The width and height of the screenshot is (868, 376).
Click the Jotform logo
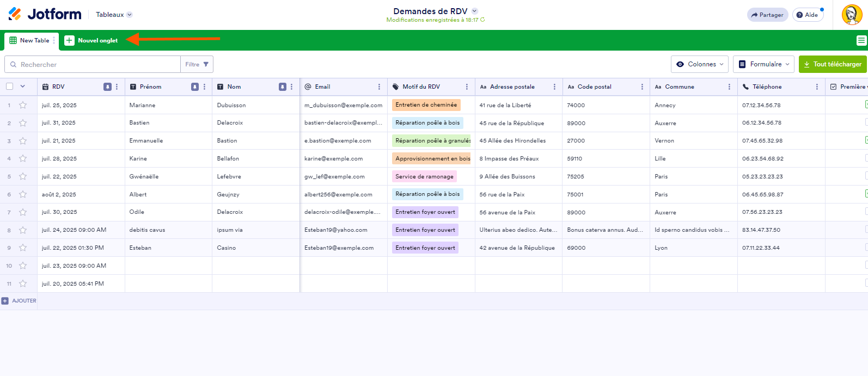pyautogui.click(x=45, y=14)
